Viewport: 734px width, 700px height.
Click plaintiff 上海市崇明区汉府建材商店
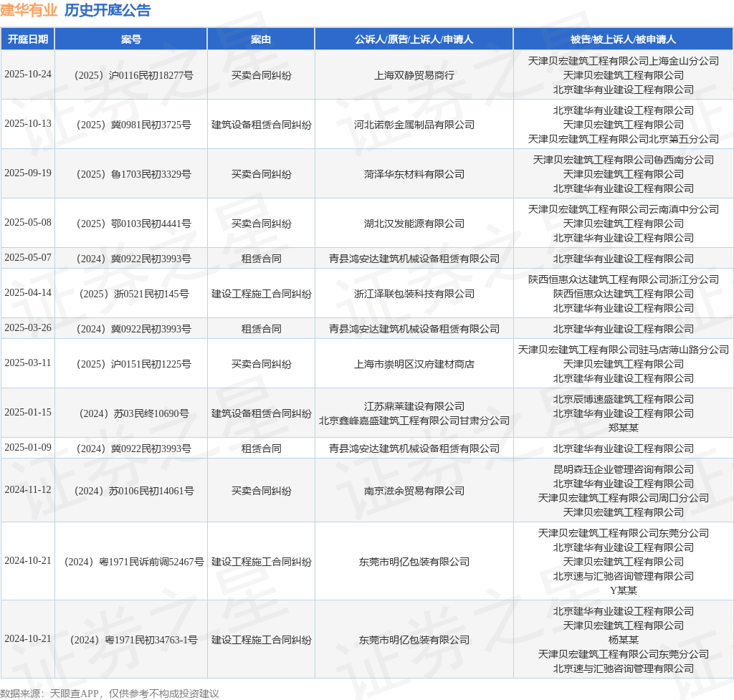point(414,364)
